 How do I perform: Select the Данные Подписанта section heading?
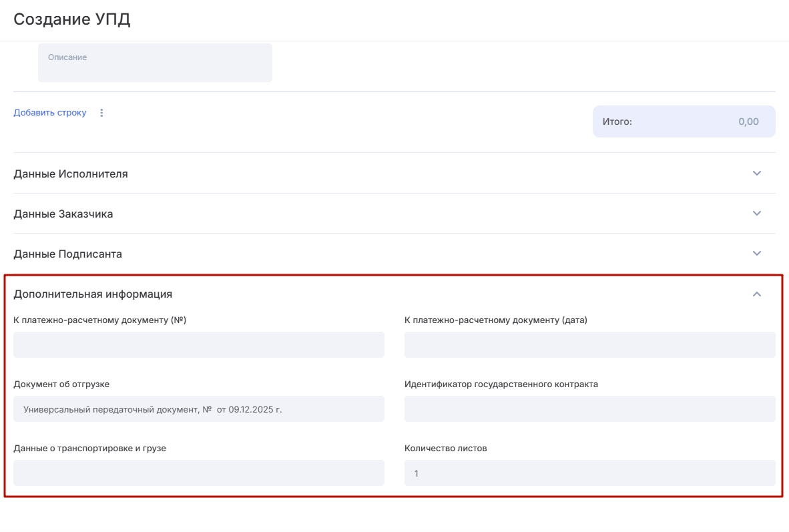pos(67,254)
